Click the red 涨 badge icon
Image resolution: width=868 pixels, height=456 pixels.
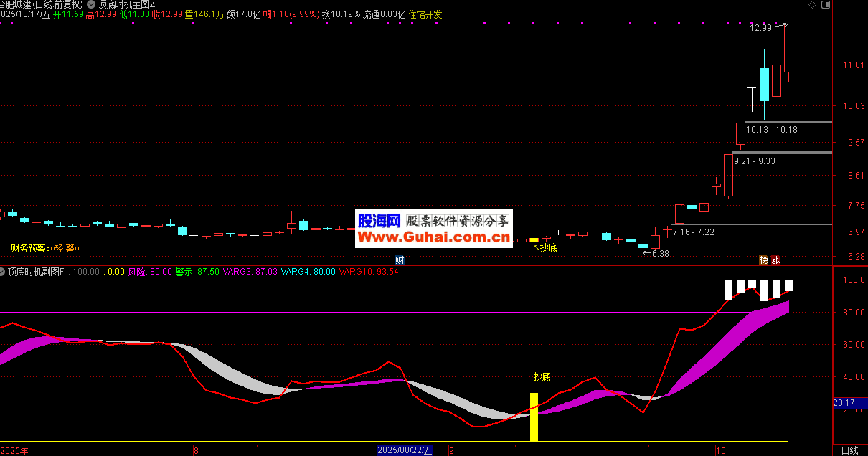776,260
